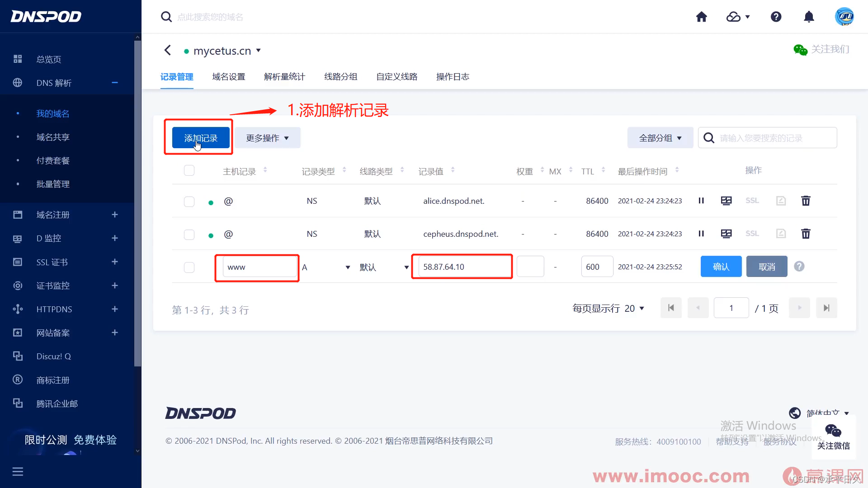Switch to the 域名设置 tab
The height and width of the screenshot is (488, 868).
[x=229, y=77]
